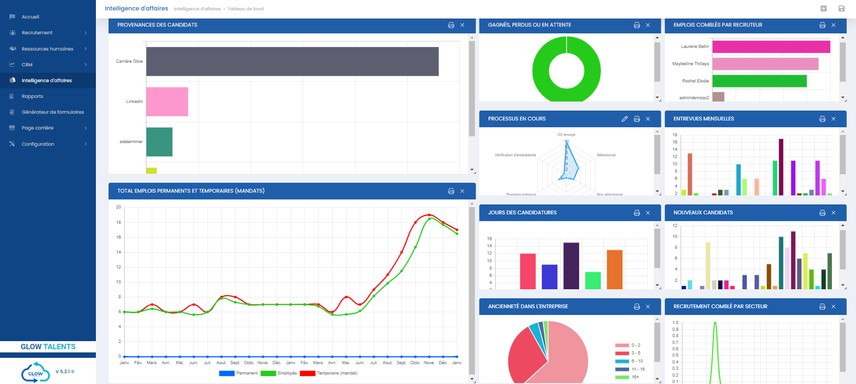The width and height of the screenshot is (856, 384).
Task: Click the 0 - 2 ancienneté legend swatch
Action: coord(621,345)
